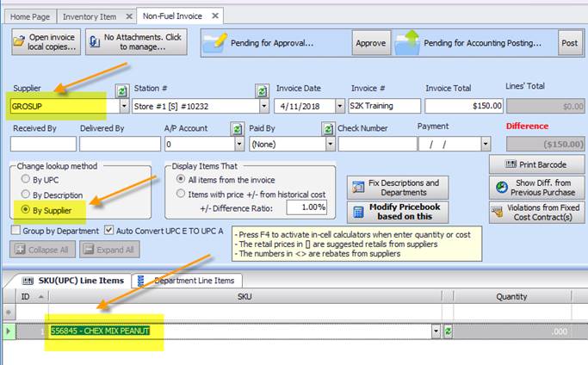Image resolution: width=588 pixels, height=365 pixels.
Task: Select the By Description radio button
Action: (26, 194)
